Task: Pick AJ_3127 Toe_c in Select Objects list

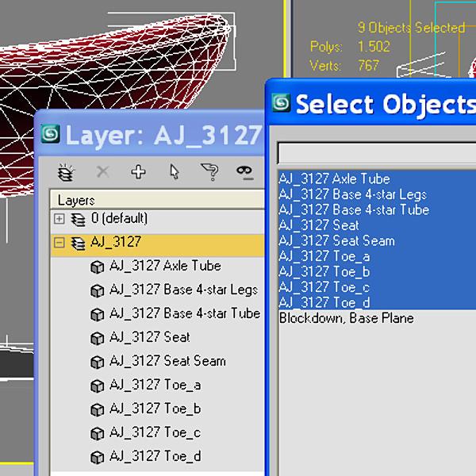Action: [377, 287]
